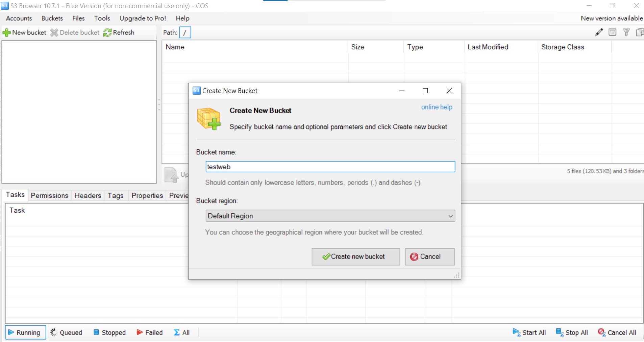Show Failed tasks filter
Screen dimensions: 644x342
(150, 333)
